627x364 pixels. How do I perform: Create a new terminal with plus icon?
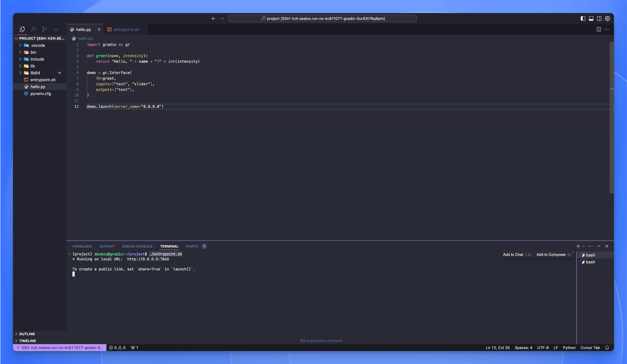click(x=578, y=246)
